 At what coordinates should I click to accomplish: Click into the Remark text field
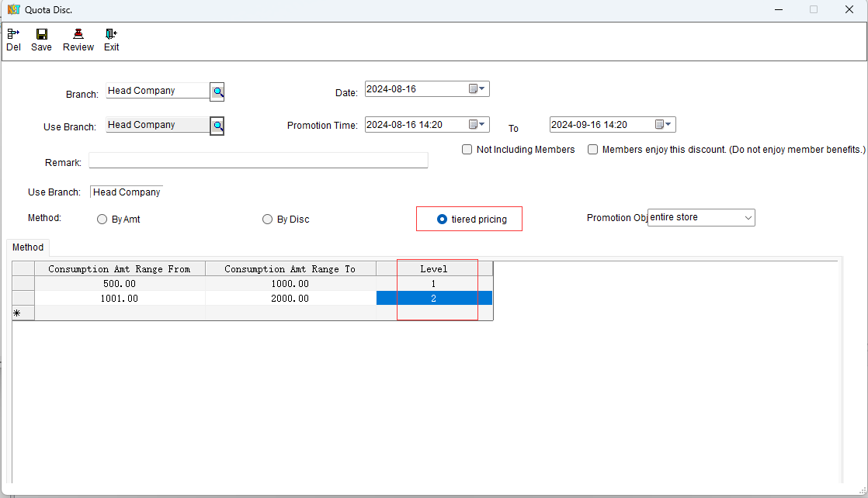(x=258, y=161)
